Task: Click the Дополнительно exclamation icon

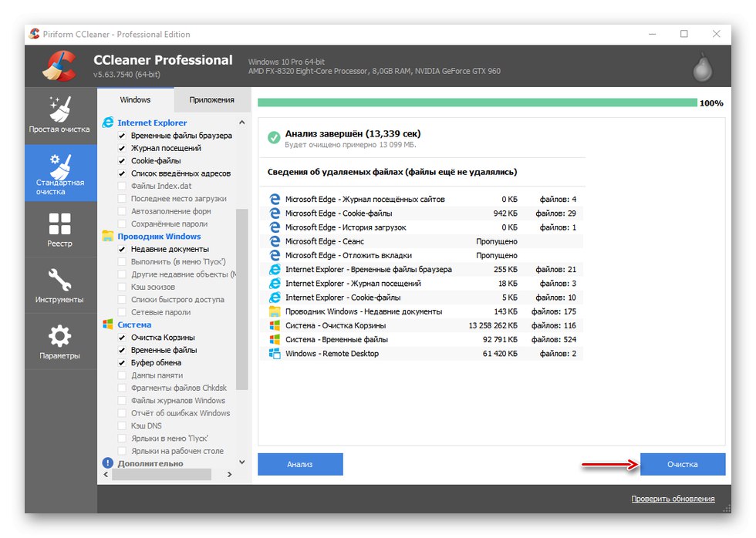Action: (x=108, y=463)
